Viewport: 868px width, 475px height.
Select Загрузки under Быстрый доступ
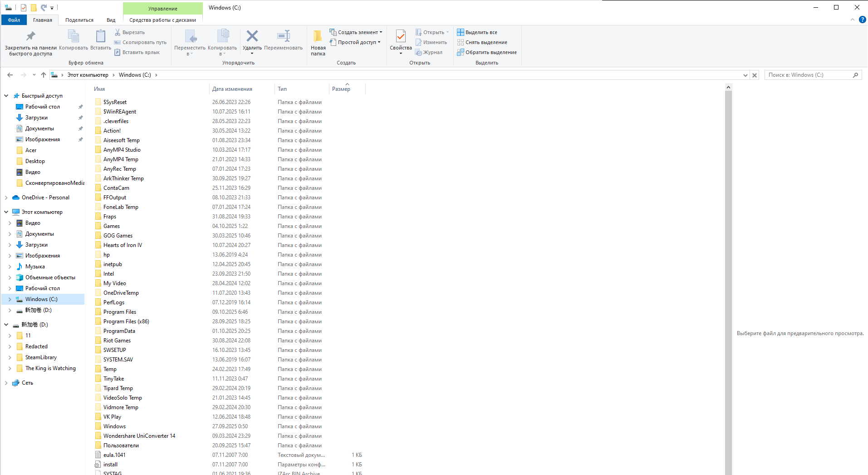36,118
